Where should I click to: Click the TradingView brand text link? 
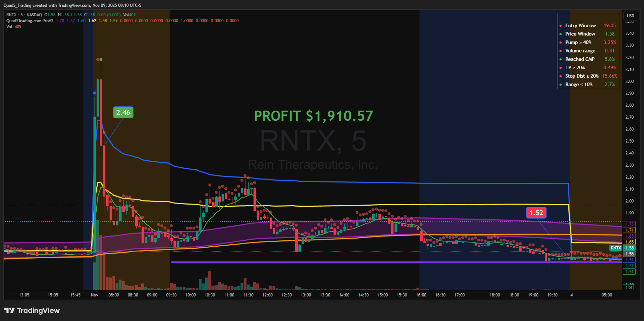click(38, 310)
